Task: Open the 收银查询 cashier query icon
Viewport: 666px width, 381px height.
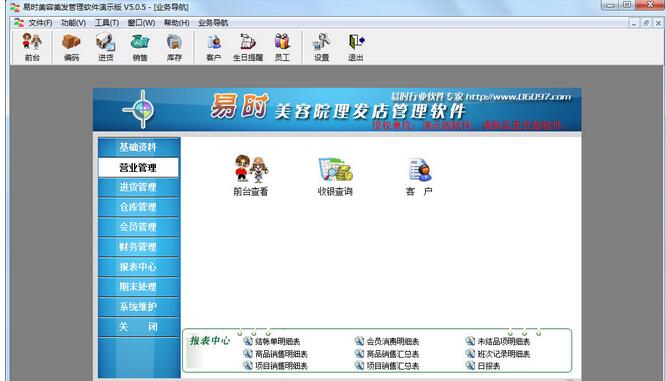Action: coord(335,177)
